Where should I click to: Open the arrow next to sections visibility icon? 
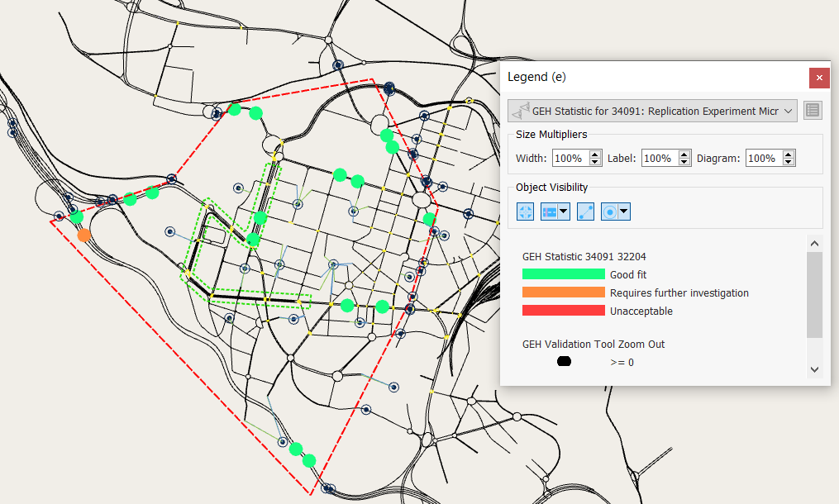(564, 212)
